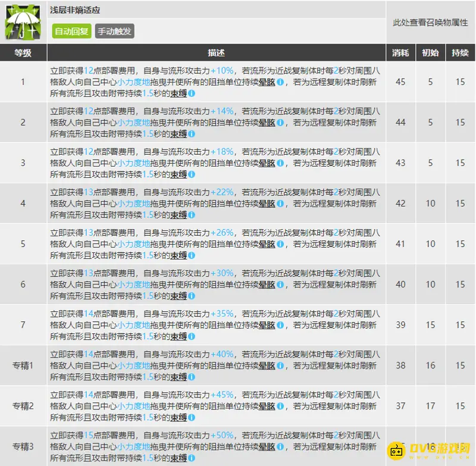Screen dimensions: 476x466
Task: Click info icon after 束缚 in level 4 row
Action: pyautogui.click(x=192, y=215)
